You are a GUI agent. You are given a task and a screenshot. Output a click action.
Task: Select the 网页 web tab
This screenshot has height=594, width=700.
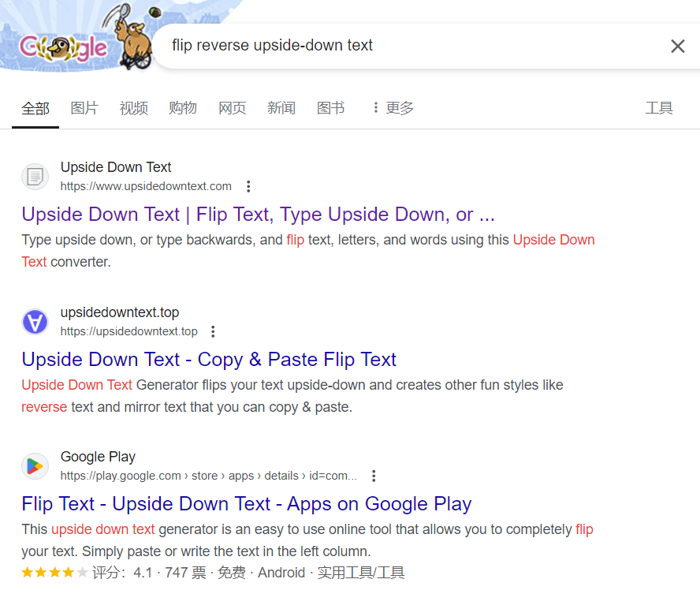pyautogui.click(x=233, y=108)
